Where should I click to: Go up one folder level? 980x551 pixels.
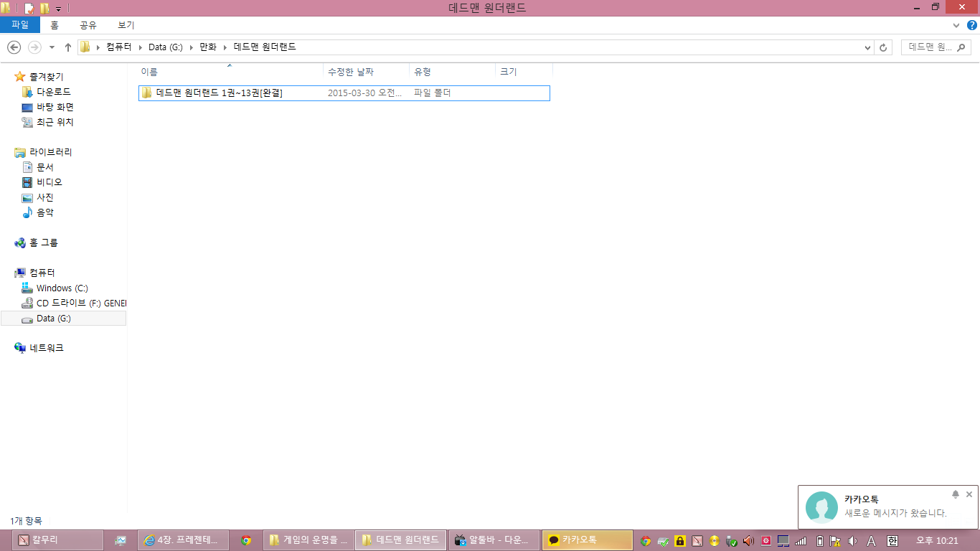click(x=68, y=47)
